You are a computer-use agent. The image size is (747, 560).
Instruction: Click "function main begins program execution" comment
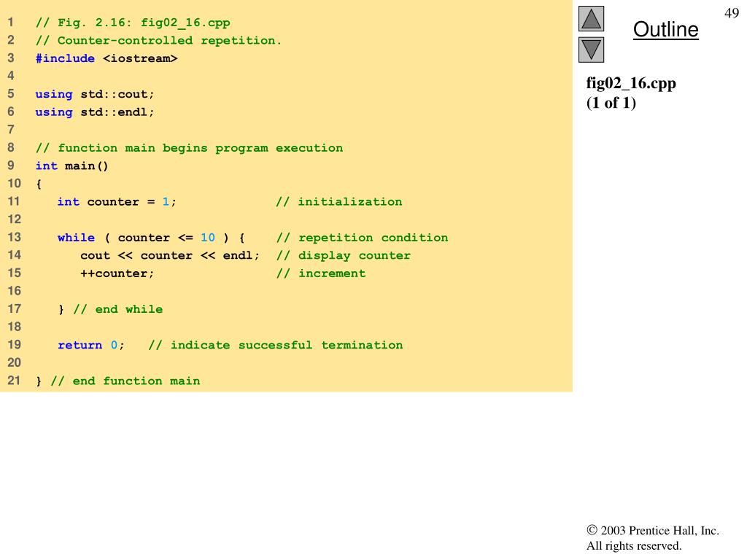(x=189, y=148)
